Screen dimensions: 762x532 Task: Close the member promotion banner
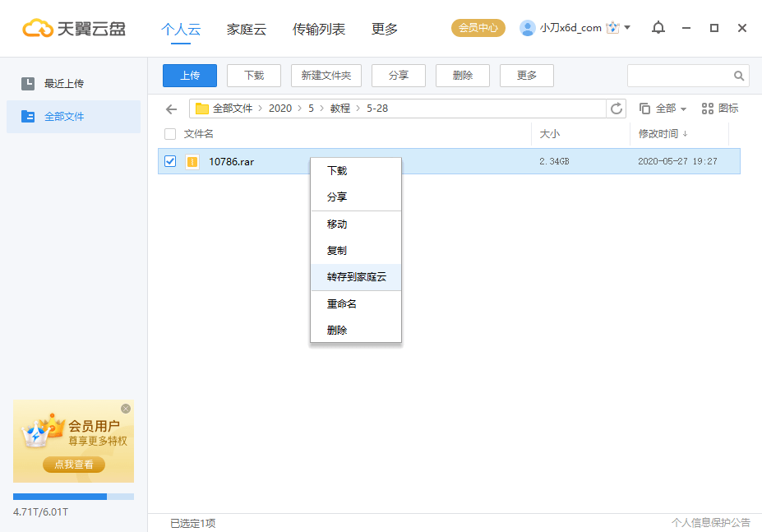[126, 409]
